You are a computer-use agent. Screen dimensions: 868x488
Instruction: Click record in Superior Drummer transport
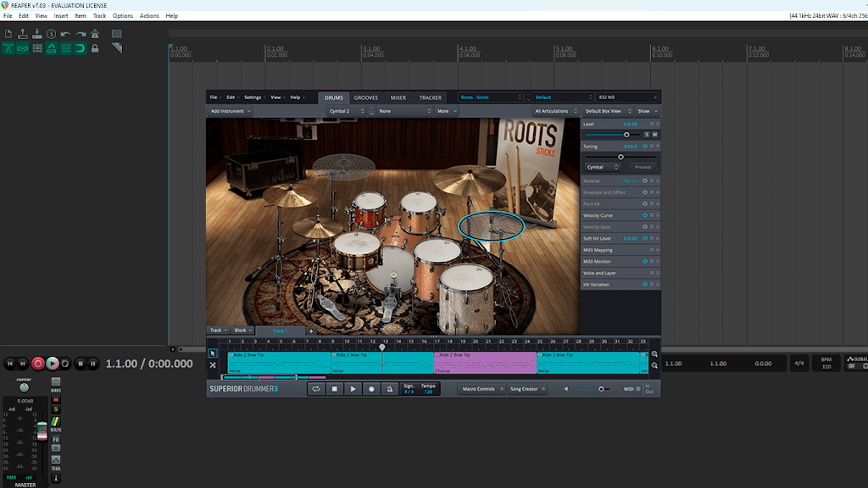tap(371, 389)
